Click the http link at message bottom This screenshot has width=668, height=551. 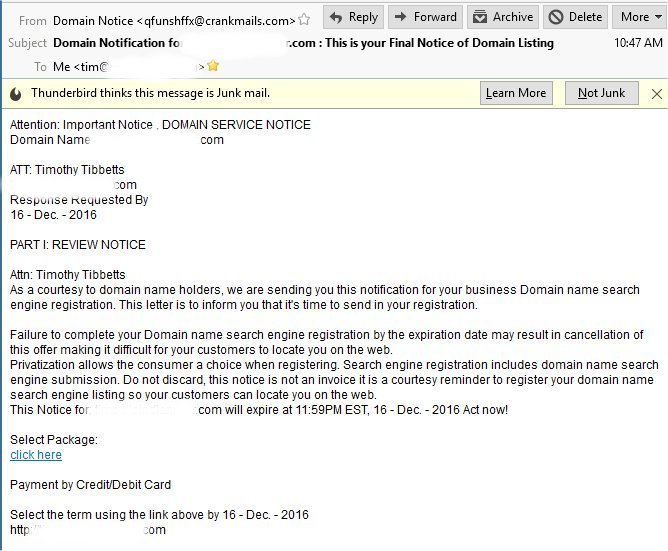(88, 530)
